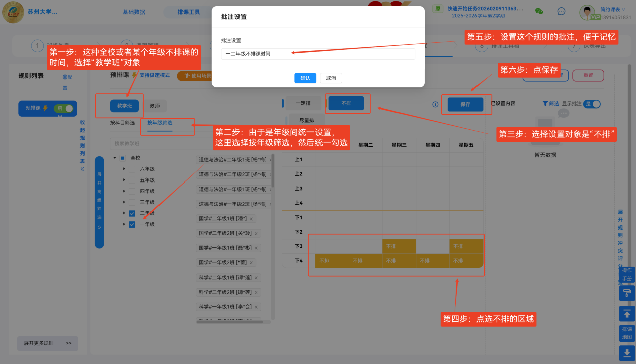This screenshot has width=636, height=364.
Task: Check the 三年级 checkbox
Action: pyautogui.click(x=132, y=202)
